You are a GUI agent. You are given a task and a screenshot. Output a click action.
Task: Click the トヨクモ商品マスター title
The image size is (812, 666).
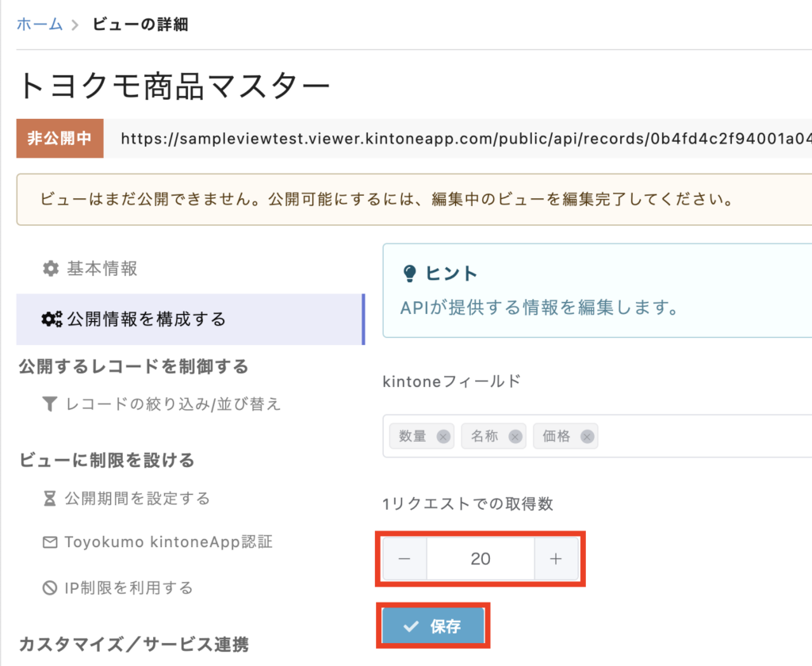[x=174, y=86]
